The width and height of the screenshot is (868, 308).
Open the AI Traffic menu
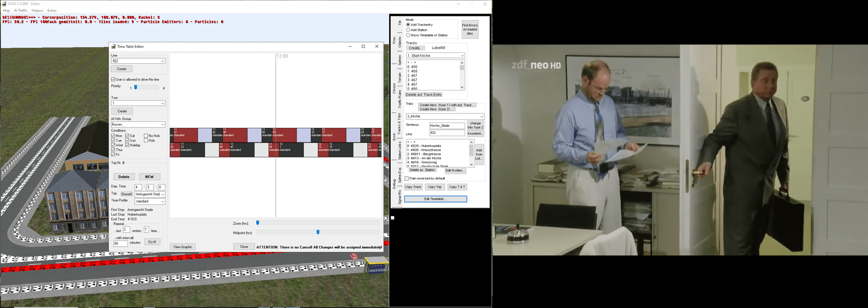(x=20, y=10)
